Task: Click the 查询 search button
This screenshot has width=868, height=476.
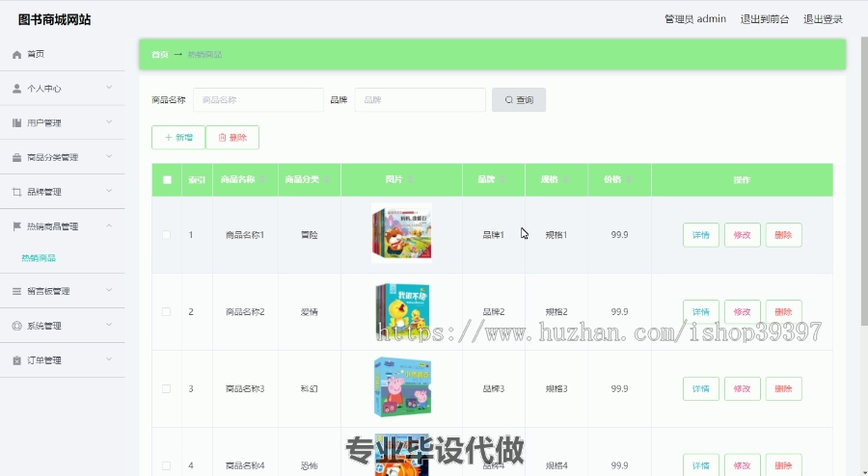Action: click(519, 100)
